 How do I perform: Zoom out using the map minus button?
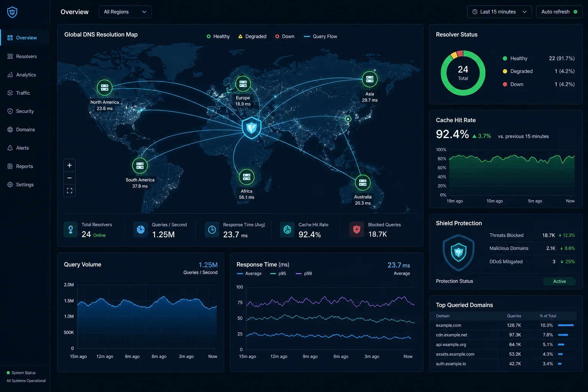pos(69,178)
